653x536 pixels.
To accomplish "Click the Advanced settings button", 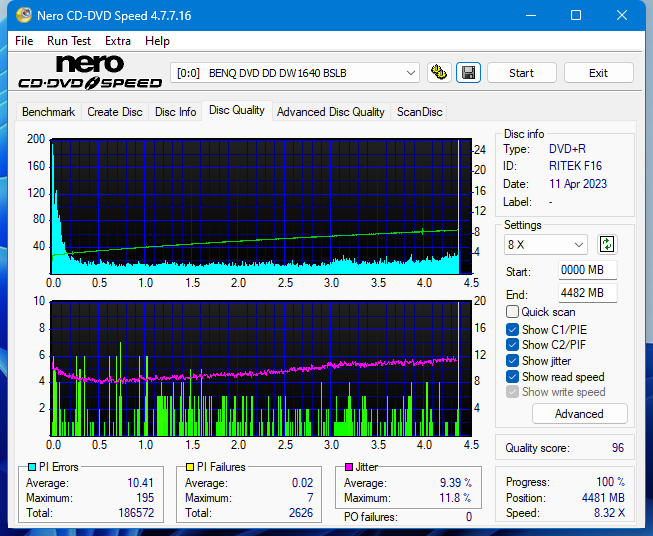I will coord(579,413).
